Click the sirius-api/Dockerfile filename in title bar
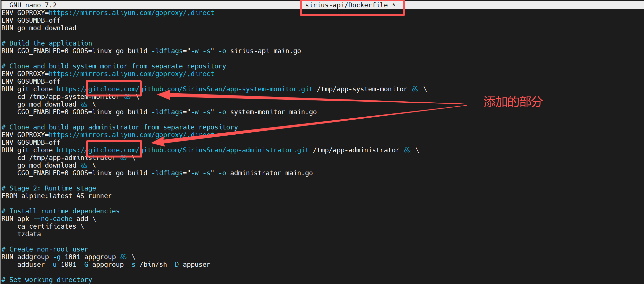The image size is (644, 284). [x=346, y=5]
